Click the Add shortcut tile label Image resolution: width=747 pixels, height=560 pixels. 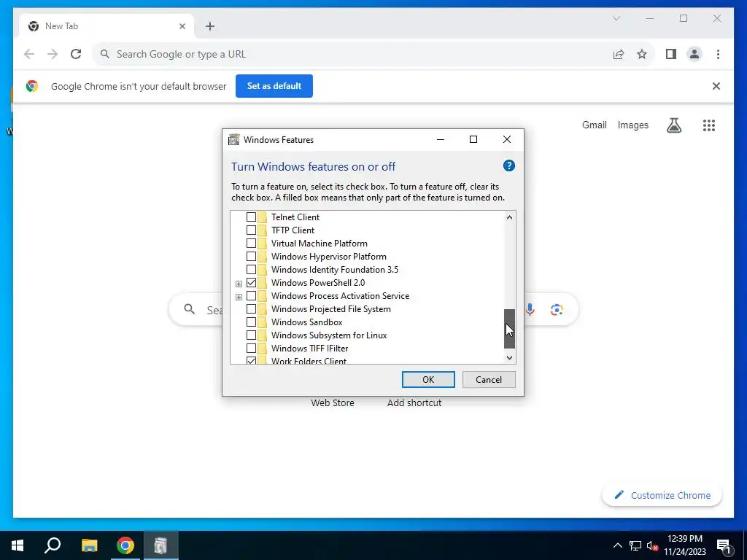[414, 402]
